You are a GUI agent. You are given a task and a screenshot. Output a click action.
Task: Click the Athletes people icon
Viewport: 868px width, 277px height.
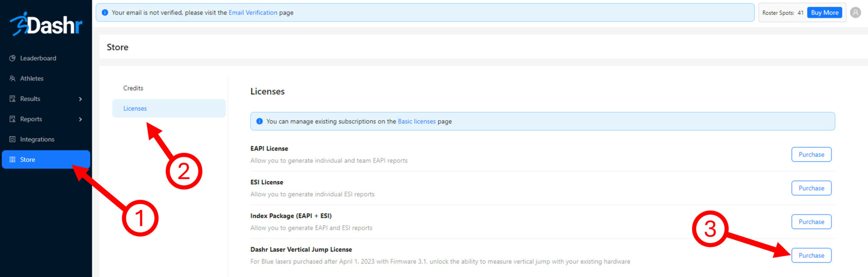click(x=12, y=78)
